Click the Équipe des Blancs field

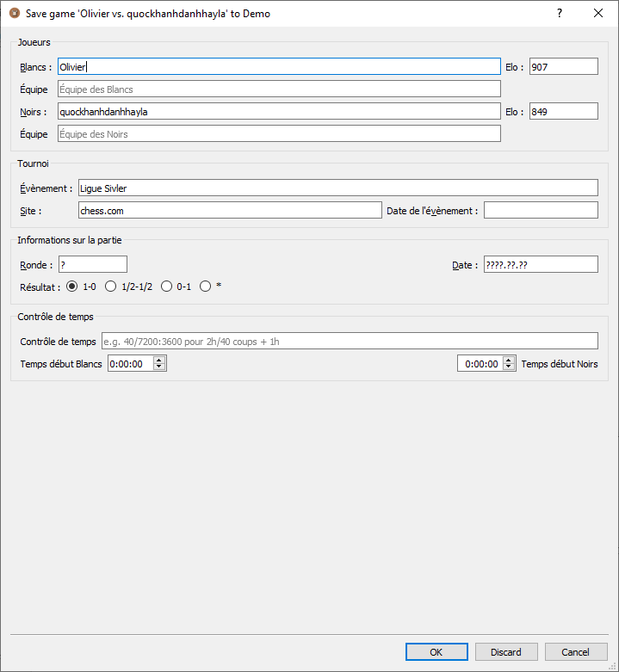[278, 89]
